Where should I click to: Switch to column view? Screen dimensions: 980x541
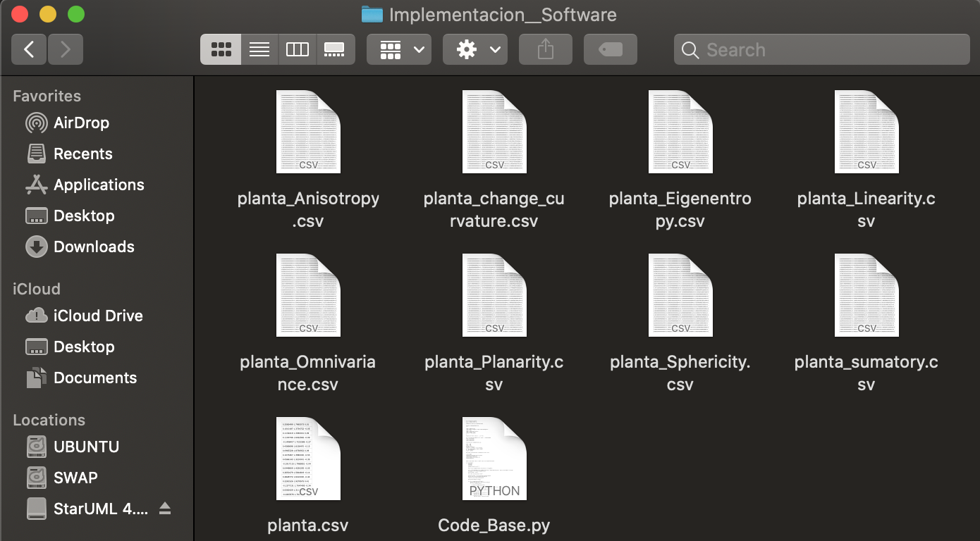tap(297, 49)
